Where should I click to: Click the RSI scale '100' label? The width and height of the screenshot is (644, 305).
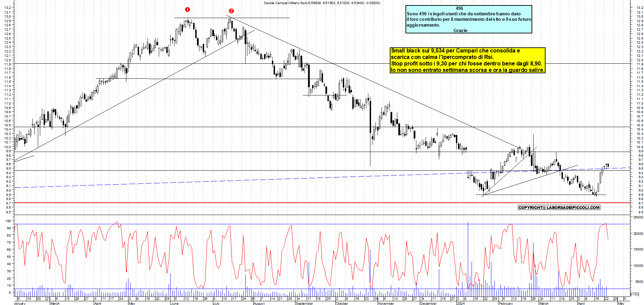click(8, 221)
